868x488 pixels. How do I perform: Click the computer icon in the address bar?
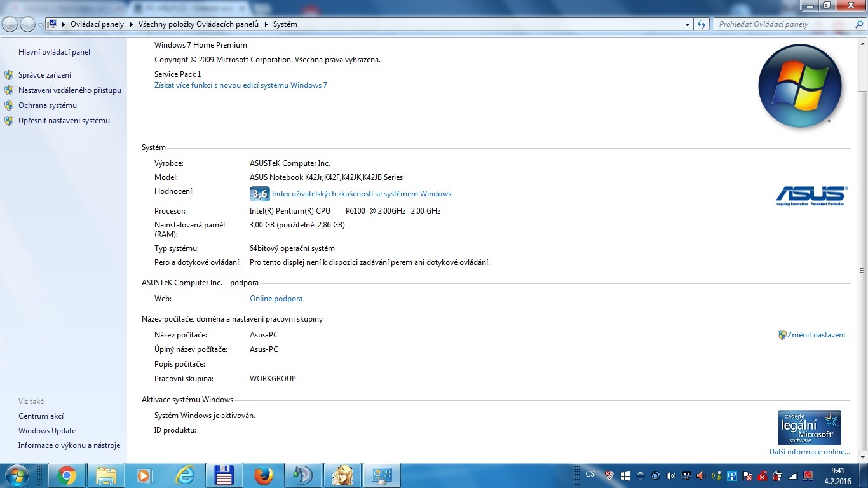tap(53, 24)
